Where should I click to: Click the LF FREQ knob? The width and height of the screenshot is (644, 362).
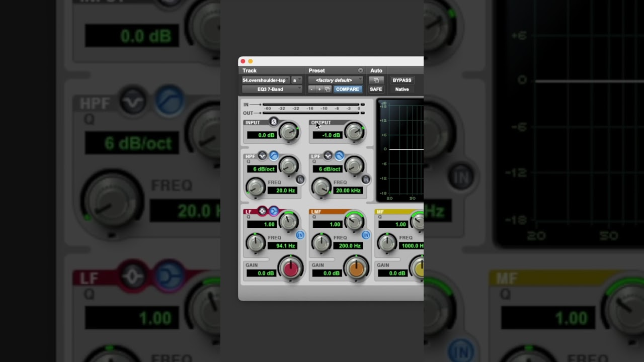point(256,243)
